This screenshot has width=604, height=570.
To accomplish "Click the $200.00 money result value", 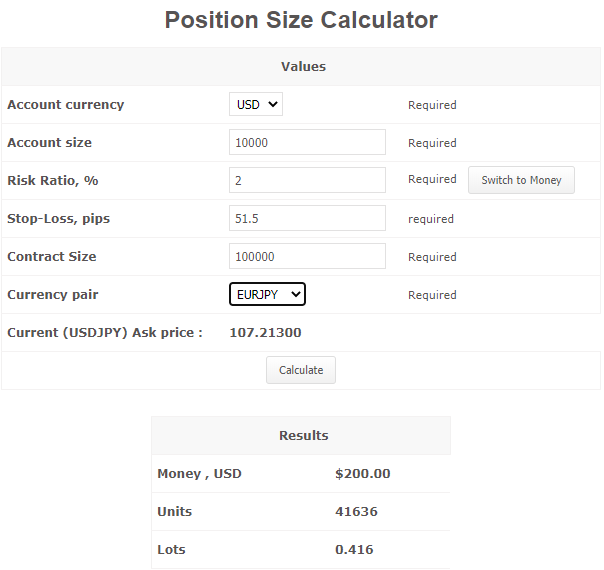I will point(363,474).
